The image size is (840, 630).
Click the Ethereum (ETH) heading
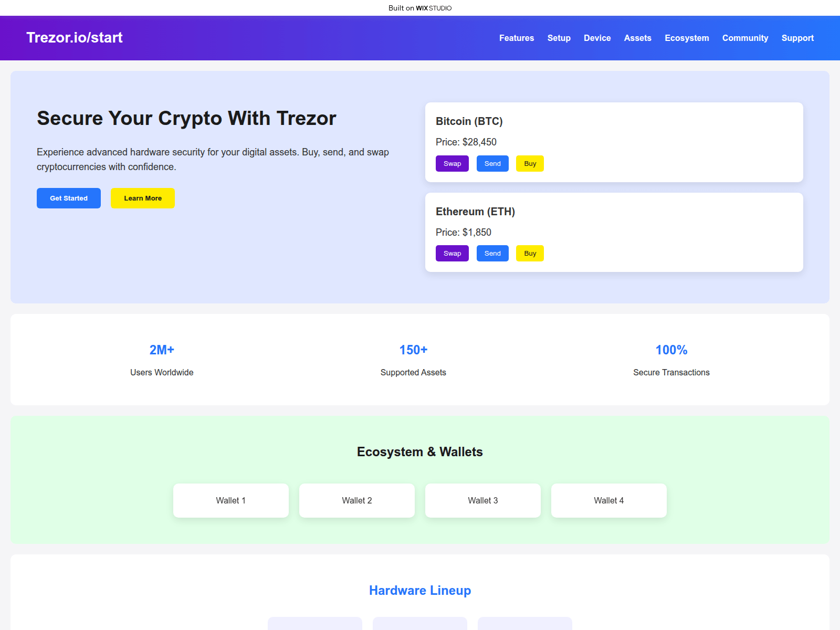[475, 212]
